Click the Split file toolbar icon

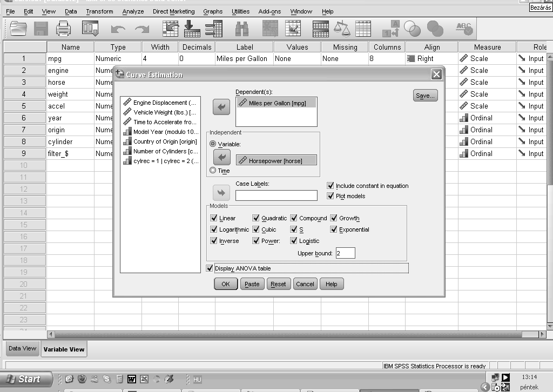(321, 29)
